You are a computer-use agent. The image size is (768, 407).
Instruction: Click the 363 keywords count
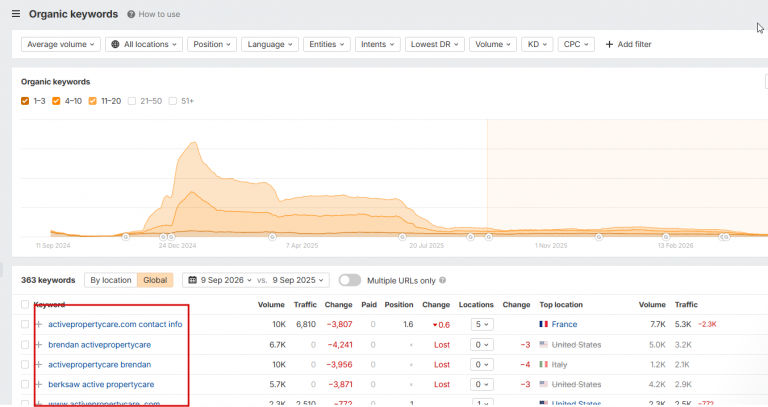pos(48,280)
